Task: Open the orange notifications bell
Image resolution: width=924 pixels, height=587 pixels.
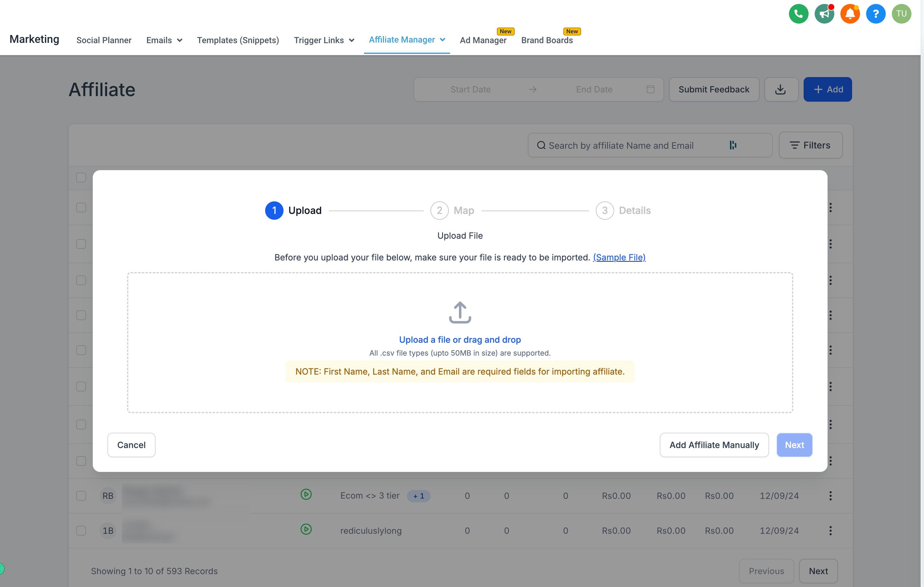Action: [850, 14]
